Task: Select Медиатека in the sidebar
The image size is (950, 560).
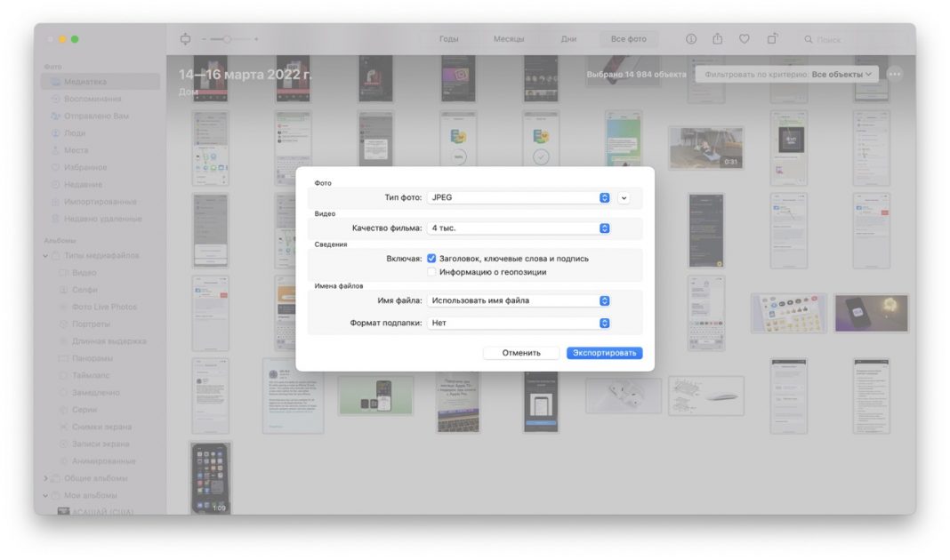Action: pyautogui.click(x=100, y=82)
